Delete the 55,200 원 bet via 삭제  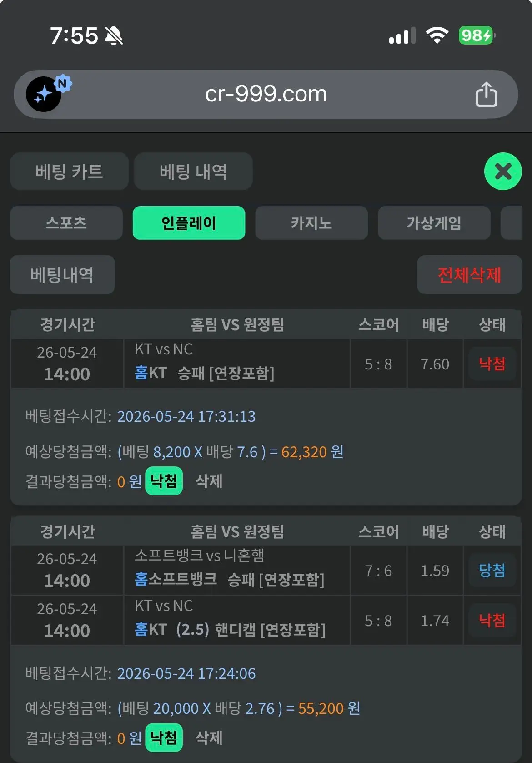point(209,738)
